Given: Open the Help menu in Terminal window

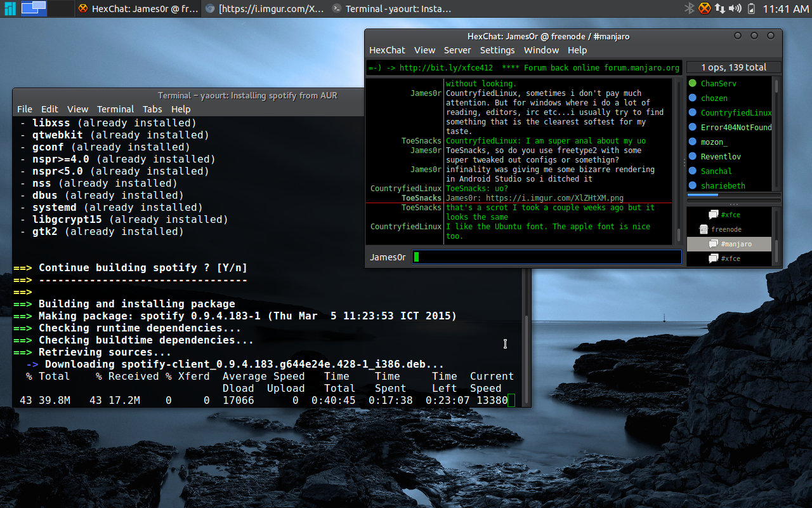Looking at the screenshot, I should (181, 109).
